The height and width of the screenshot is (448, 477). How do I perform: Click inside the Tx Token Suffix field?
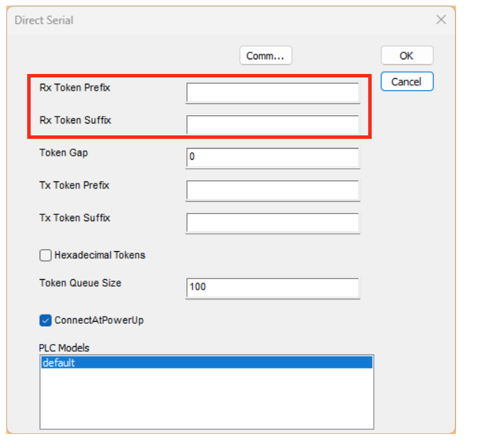[273, 223]
